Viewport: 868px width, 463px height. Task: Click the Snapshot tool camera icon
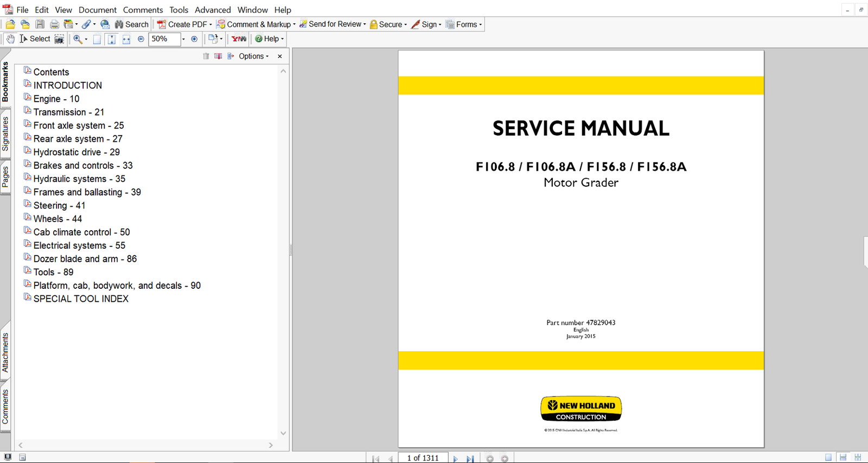59,39
